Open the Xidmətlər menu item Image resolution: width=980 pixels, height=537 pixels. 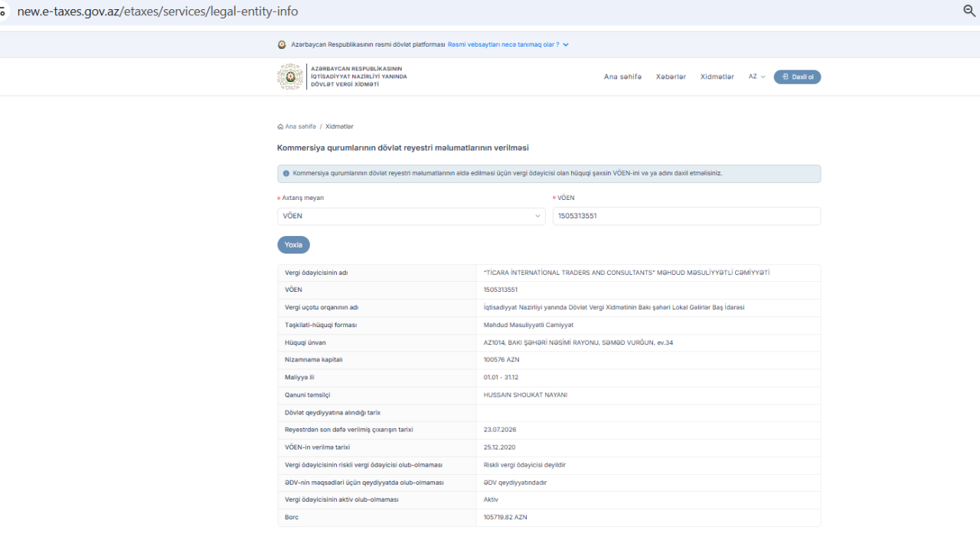717,77
